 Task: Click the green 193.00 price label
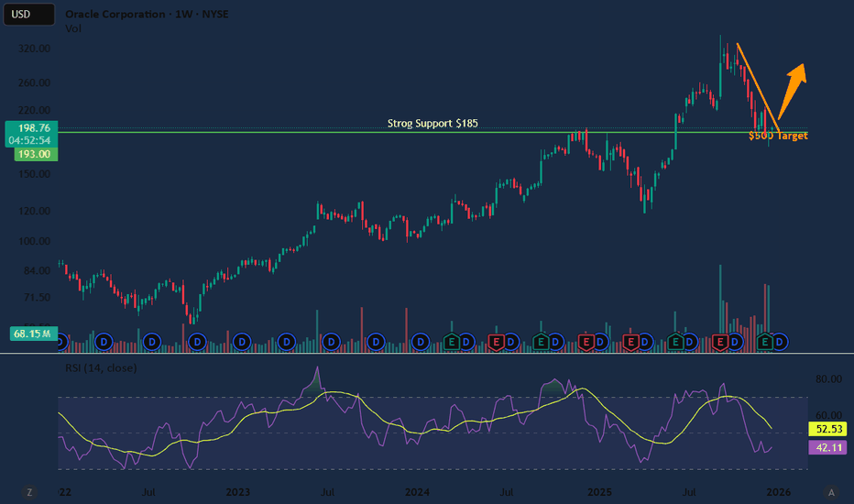[30, 156]
